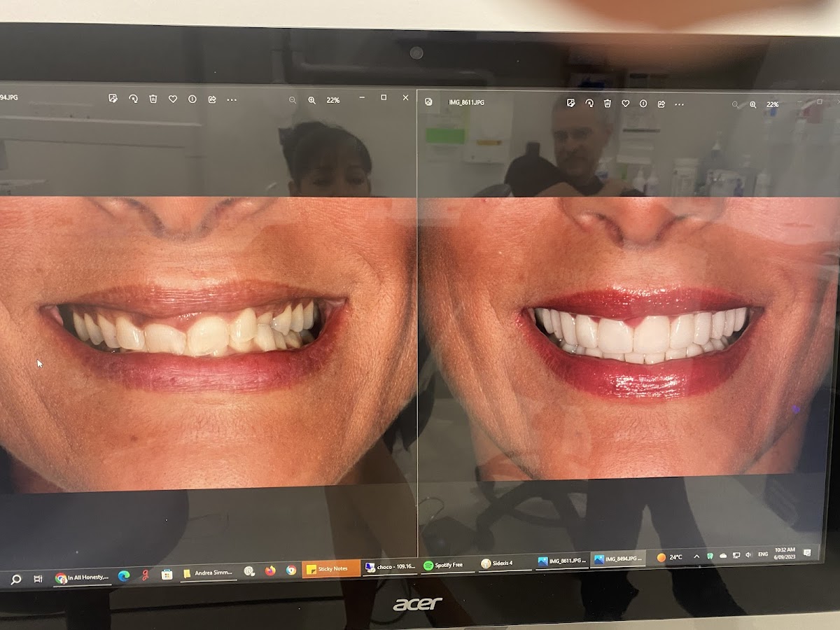
Task: Delete the photo in left Photos window
Action: coord(153,99)
